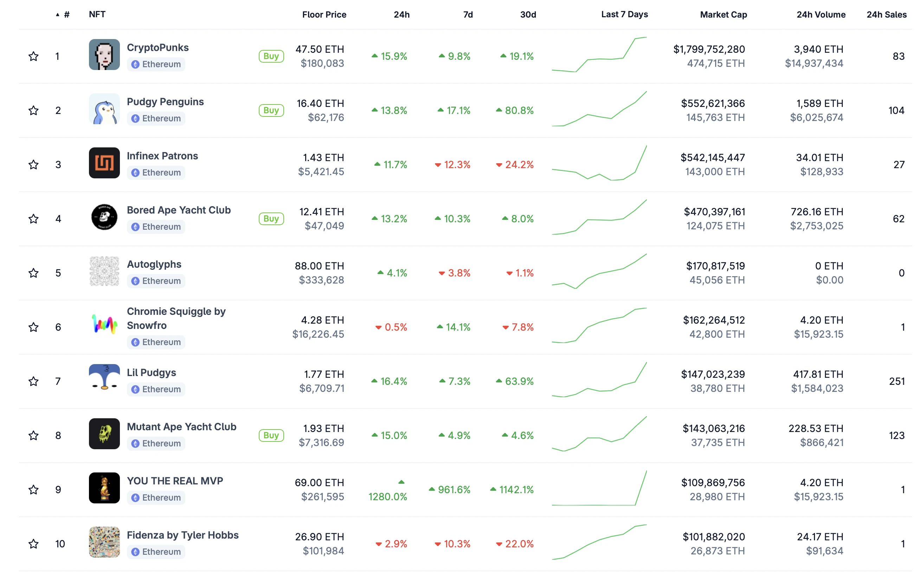
Task: Click the Bored Ape Yacht Club logo
Action: click(104, 217)
